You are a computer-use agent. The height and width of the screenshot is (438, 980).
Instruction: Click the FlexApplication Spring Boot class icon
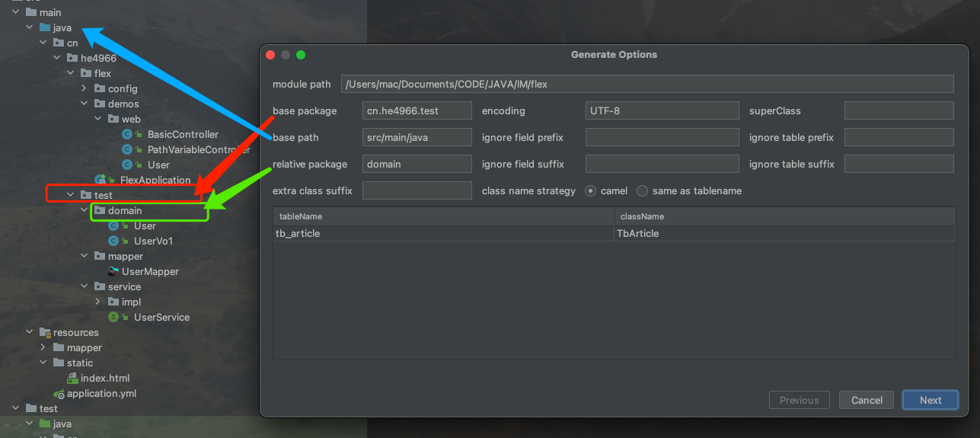(x=100, y=180)
